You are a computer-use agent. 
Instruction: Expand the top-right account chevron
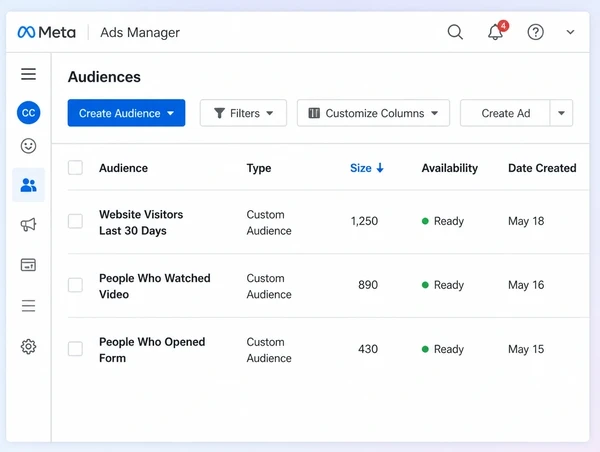[x=570, y=32]
